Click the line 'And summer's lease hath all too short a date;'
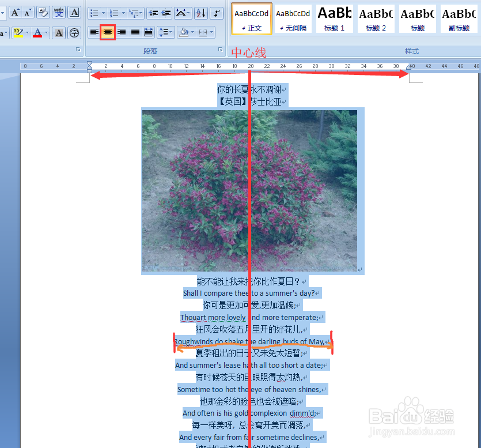Viewport: 481px width, 448px height. pos(249,366)
